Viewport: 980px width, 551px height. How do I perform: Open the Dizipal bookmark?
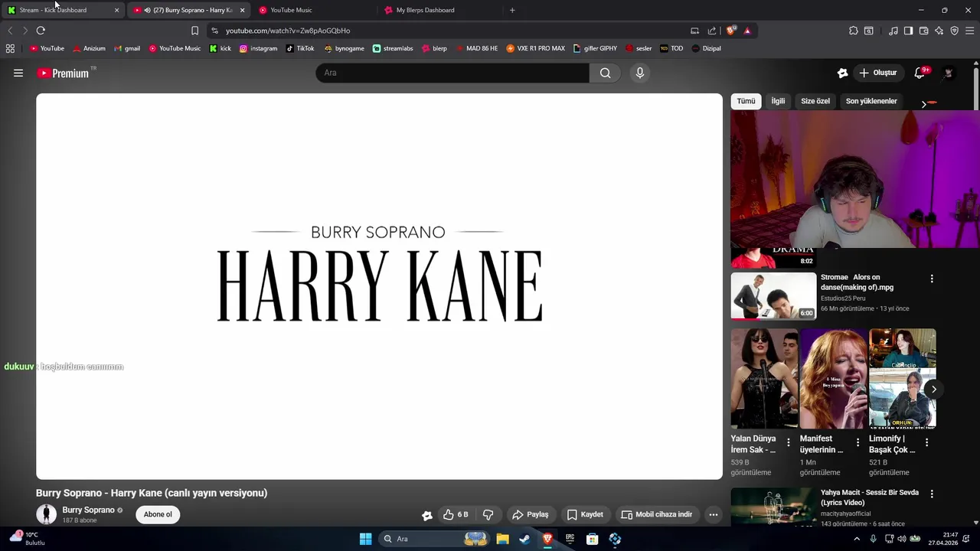(x=706, y=48)
